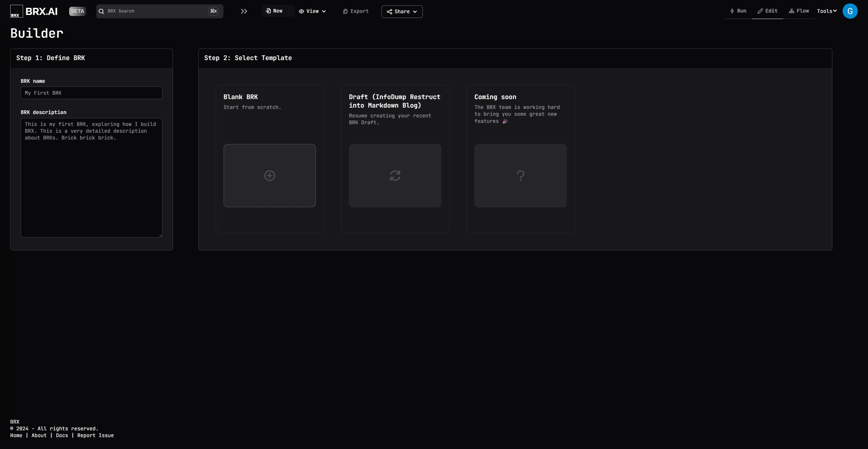Click the BETA badge

tap(77, 11)
